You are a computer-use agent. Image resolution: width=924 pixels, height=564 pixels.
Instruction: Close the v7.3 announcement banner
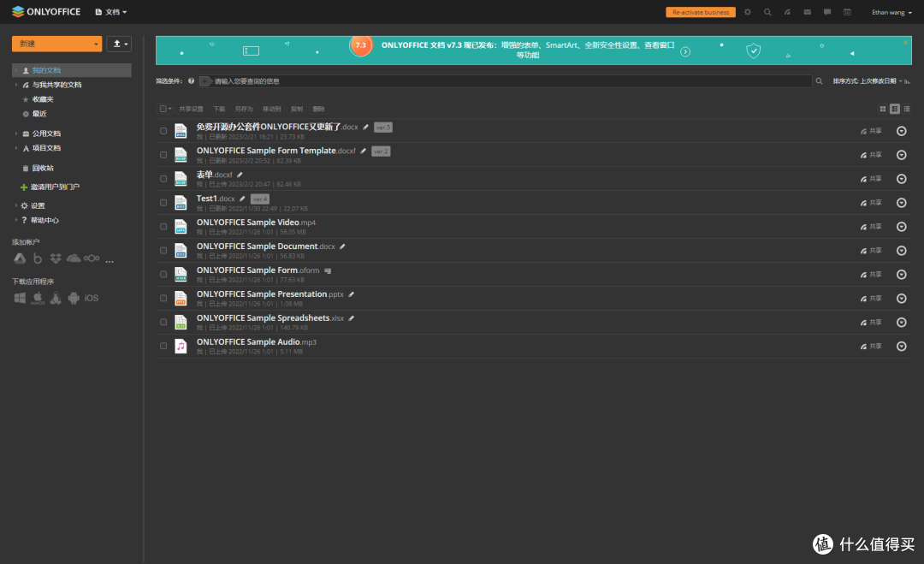tap(906, 42)
